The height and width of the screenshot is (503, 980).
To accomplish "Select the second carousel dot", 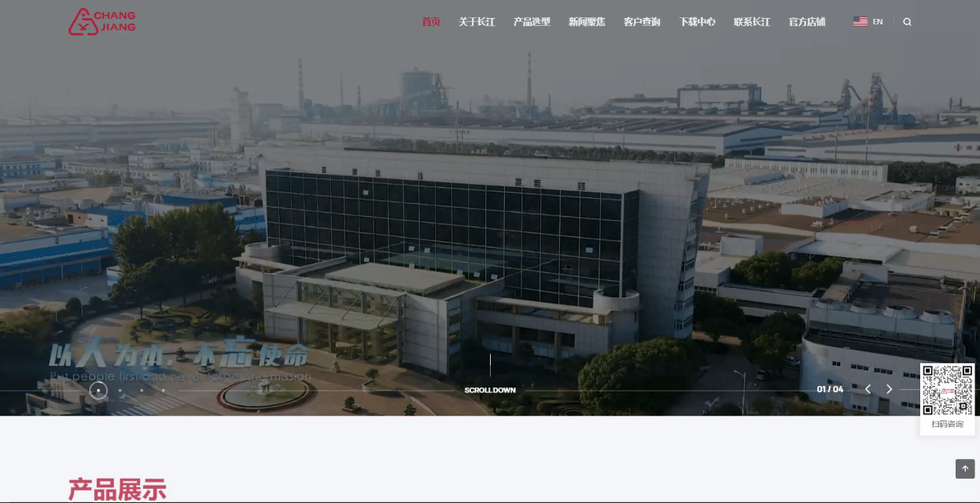I will (120, 390).
